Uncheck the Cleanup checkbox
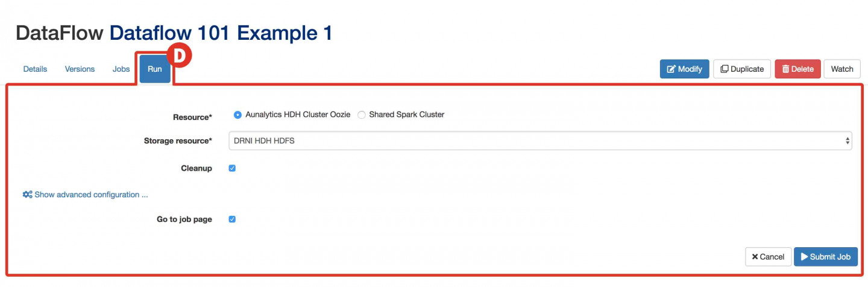This screenshot has height=287, width=868. [x=232, y=168]
